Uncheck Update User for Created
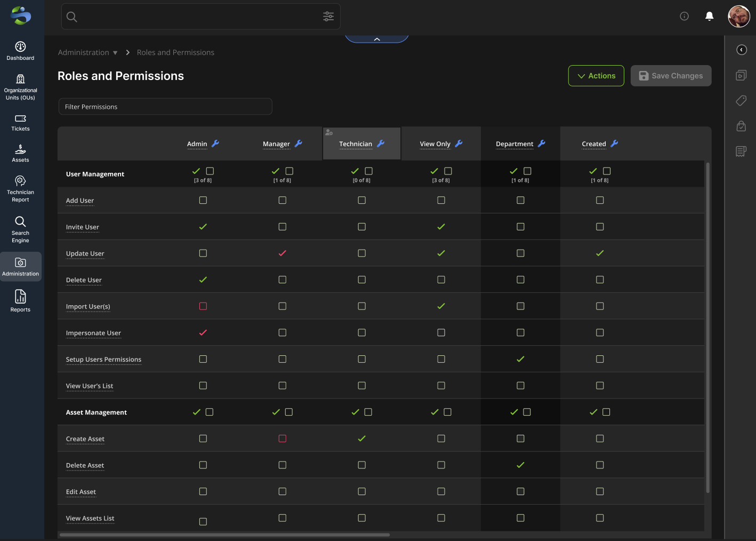The width and height of the screenshot is (756, 541). [x=600, y=253]
